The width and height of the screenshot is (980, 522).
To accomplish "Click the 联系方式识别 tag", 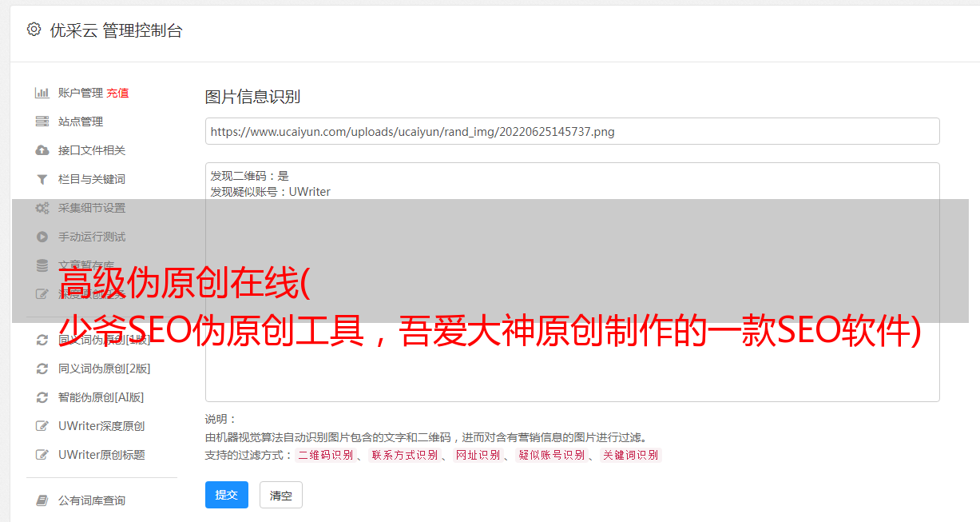I will [x=405, y=455].
